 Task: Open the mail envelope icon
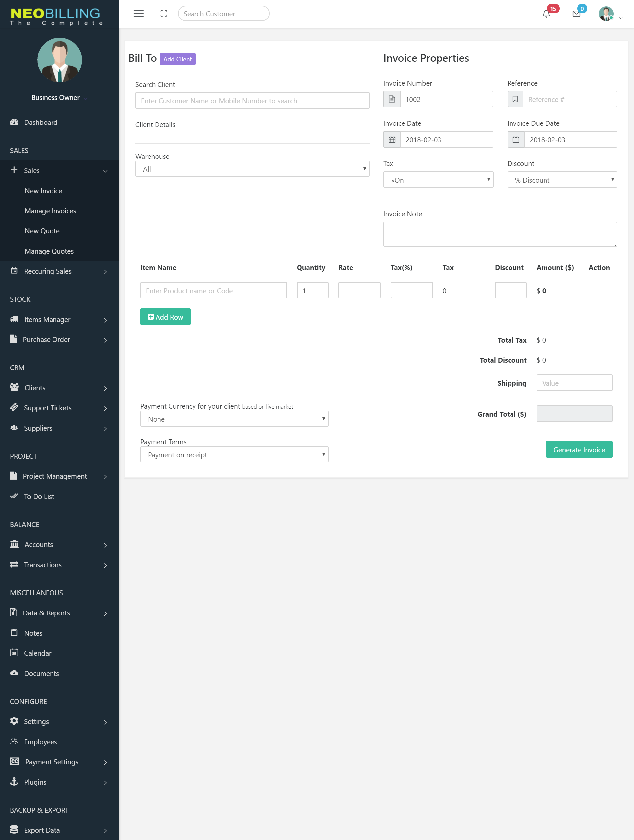click(x=576, y=14)
